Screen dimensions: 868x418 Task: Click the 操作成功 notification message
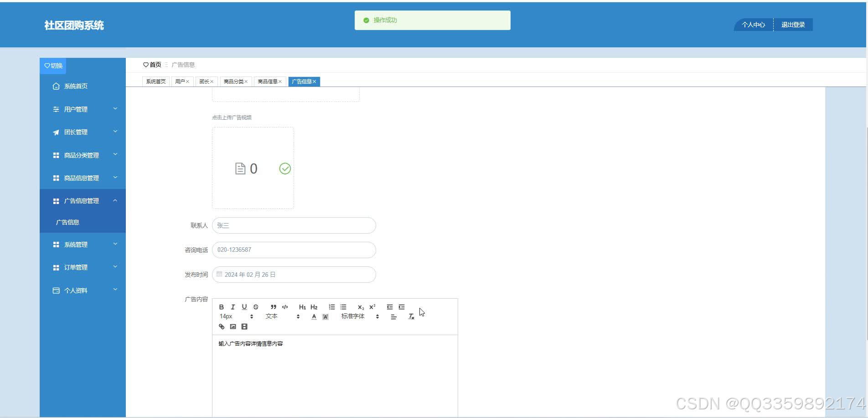click(x=433, y=20)
